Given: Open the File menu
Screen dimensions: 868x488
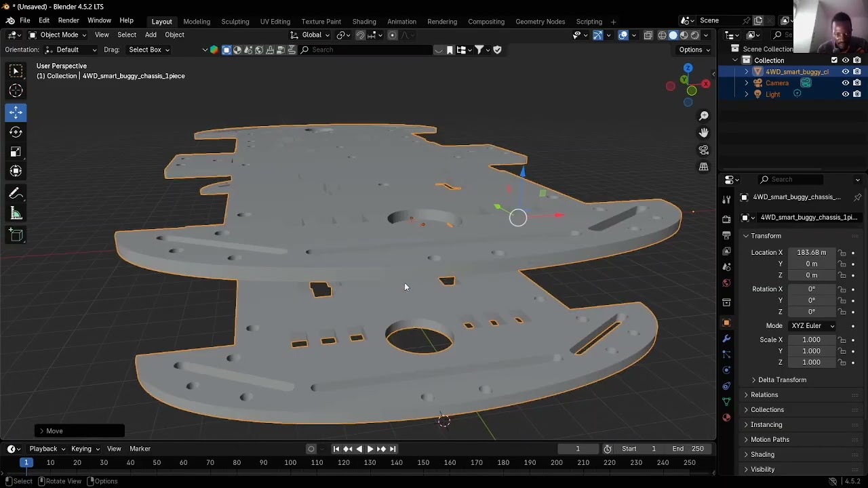Looking at the screenshot, I should (x=24, y=21).
